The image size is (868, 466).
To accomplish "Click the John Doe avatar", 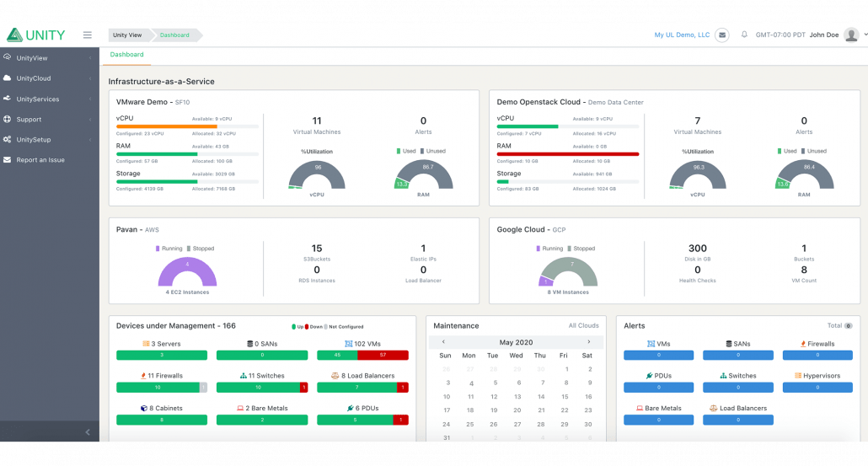I will tap(851, 35).
